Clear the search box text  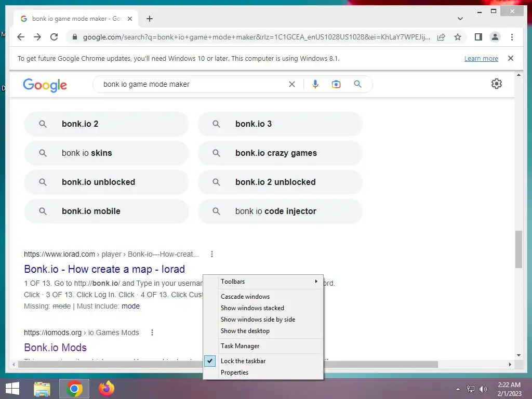pyautogui.click(x=292, y=84)
